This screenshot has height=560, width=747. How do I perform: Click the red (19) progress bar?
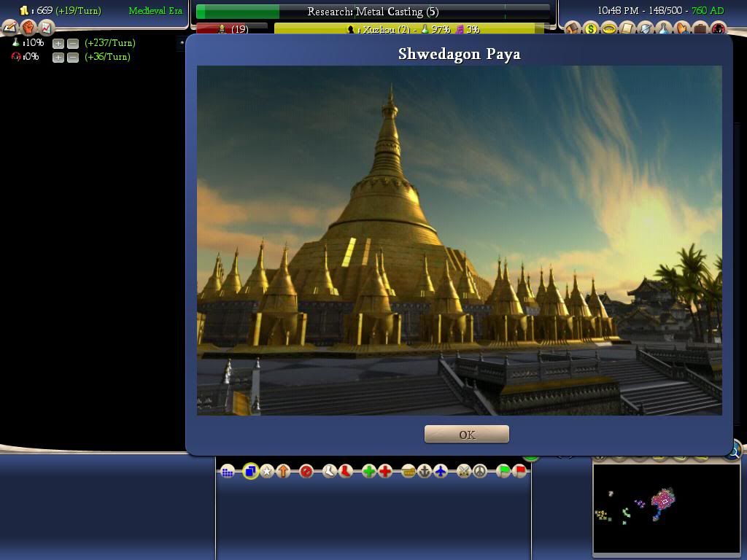pos(232,29)
